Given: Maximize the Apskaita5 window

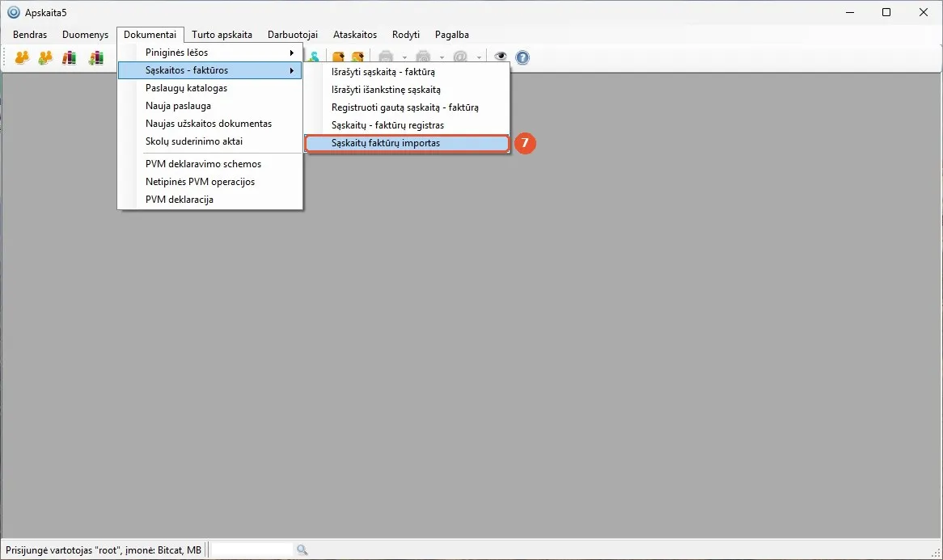Looking at the screenshot, I should (886, 12).
